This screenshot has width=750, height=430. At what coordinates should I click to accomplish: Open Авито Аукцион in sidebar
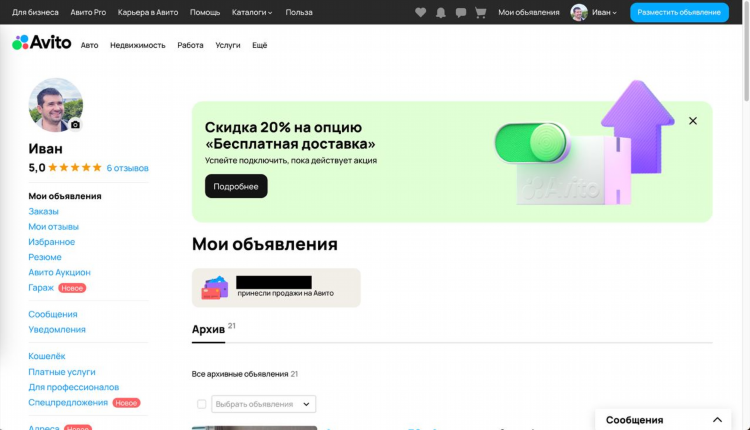tap(59, 272)
